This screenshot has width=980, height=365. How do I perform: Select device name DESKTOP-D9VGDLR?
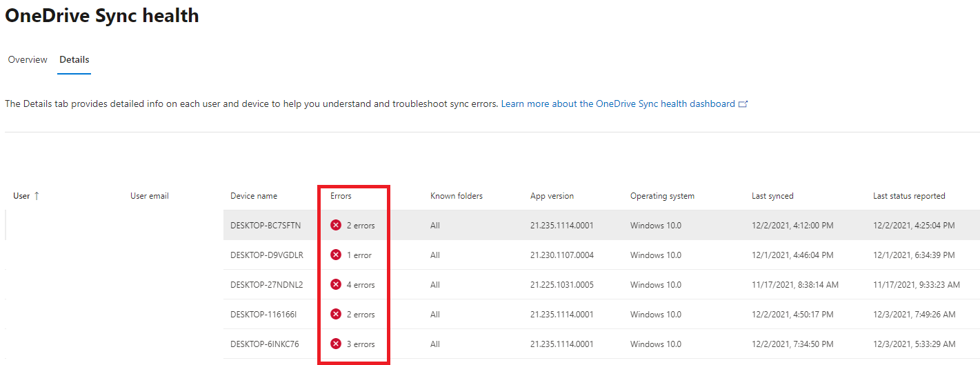(x=267, y=255)
